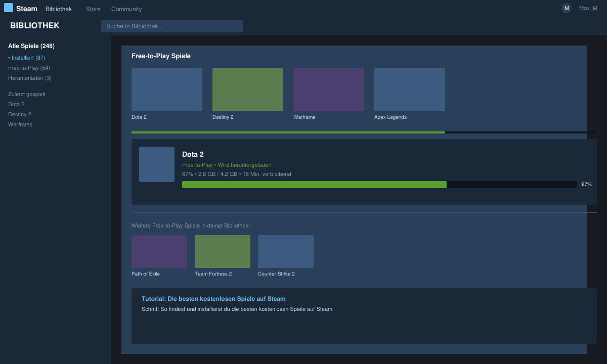This screenshot has height=364, width=607.
Task: Click the Warframe game tile
Action: point(329,89)
